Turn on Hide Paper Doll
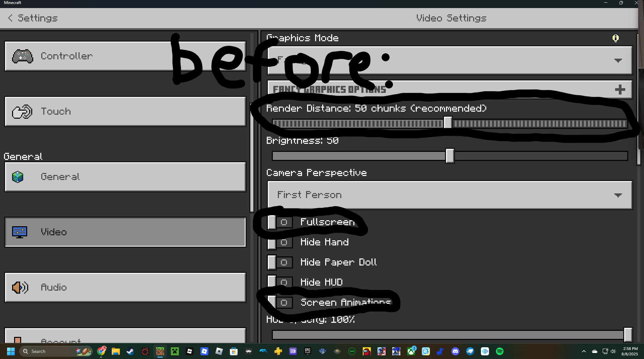 [280, 262]
